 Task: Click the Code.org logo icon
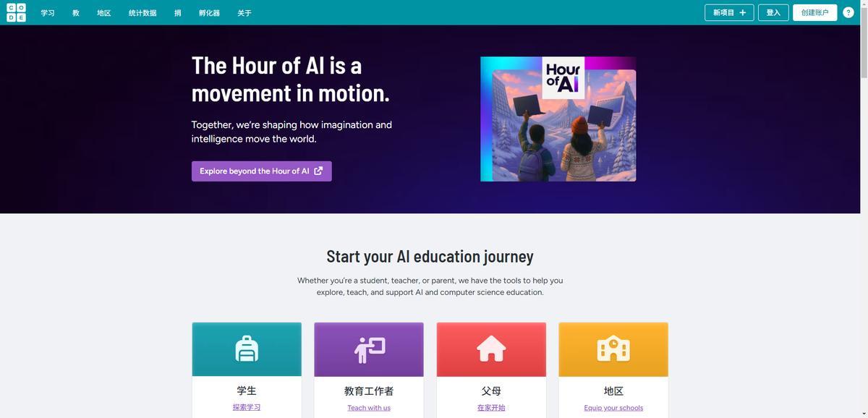click(16, 12)
